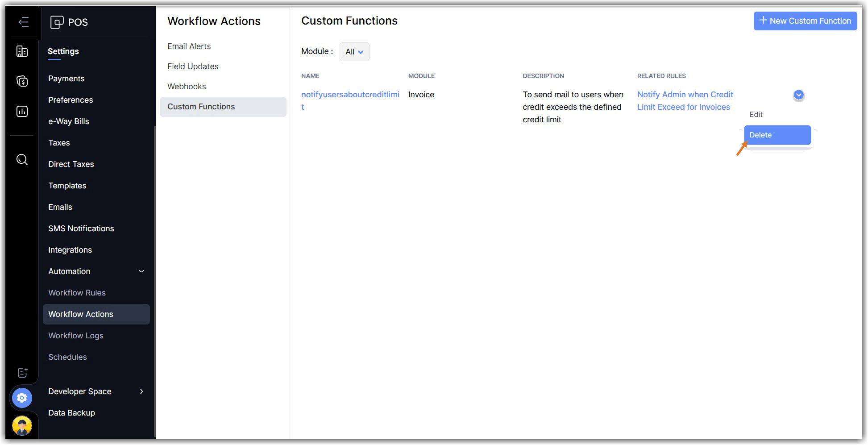Viewport: 868px width, 445px height.
Task: Open the user profile avatar
Action: [22, 425]
